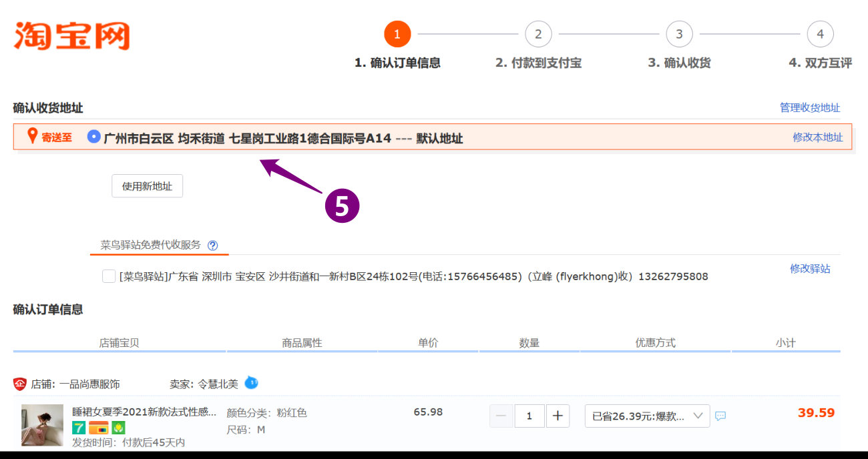Click the Taobao logo
The image size is (868, 459).
[x=71, y=36]
